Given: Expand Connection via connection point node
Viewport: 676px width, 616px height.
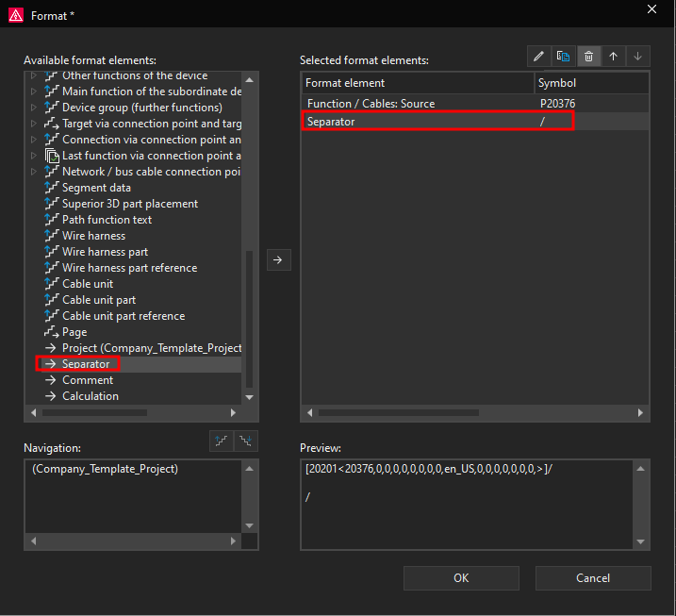Looking at the screenshot, I should pos(34,140).
